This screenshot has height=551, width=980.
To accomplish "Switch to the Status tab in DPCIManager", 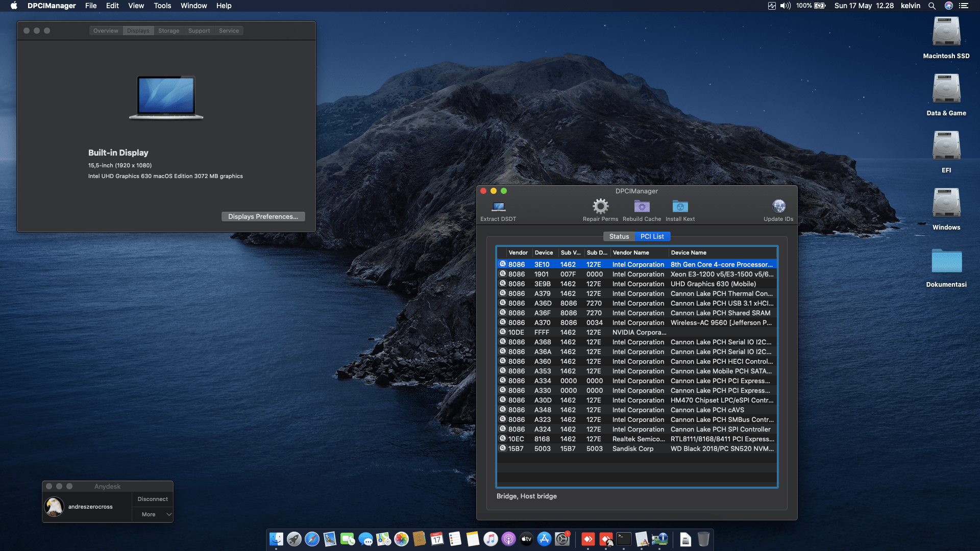I will click(x=619, y=236).
